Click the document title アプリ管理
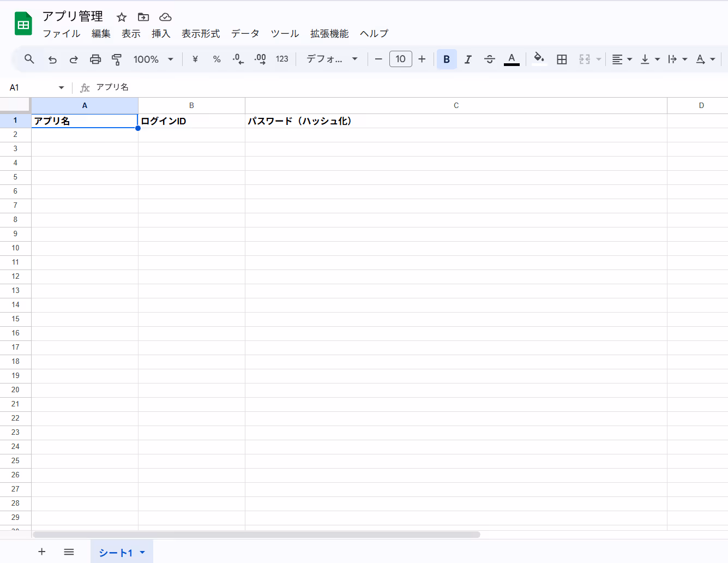Screen dimensions: 728x563 (x=73, y=16)
